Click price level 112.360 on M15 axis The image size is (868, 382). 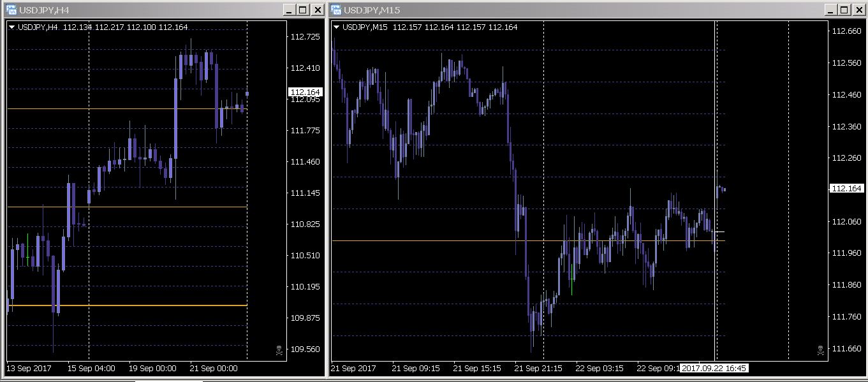pyautogui.click(x=846, y=126)
